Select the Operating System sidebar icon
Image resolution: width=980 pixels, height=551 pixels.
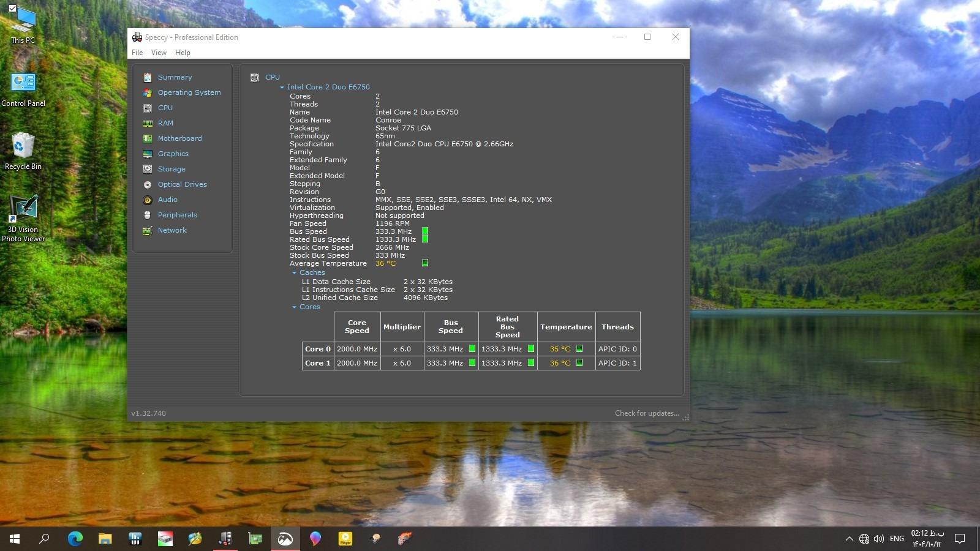point(148,92)
